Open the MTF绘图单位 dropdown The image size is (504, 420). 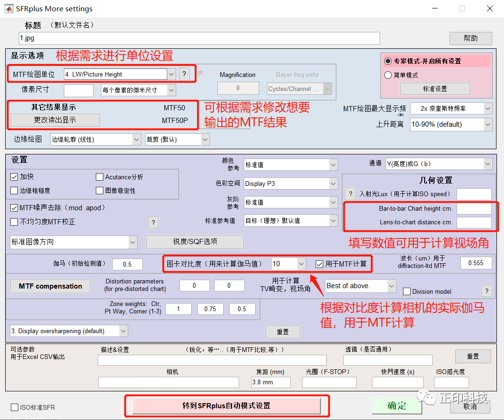tap(172, 74)
